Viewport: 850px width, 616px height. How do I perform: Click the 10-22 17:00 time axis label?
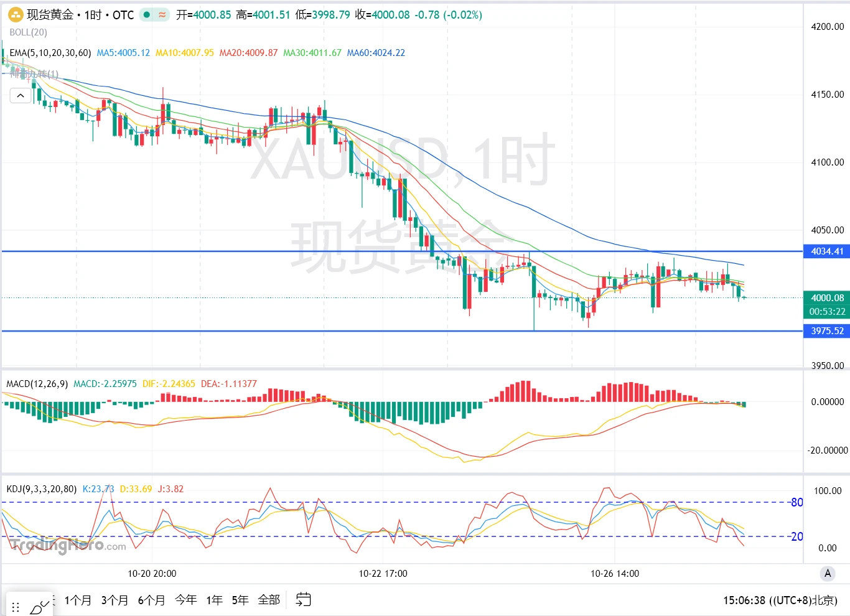tap(383, 574)
